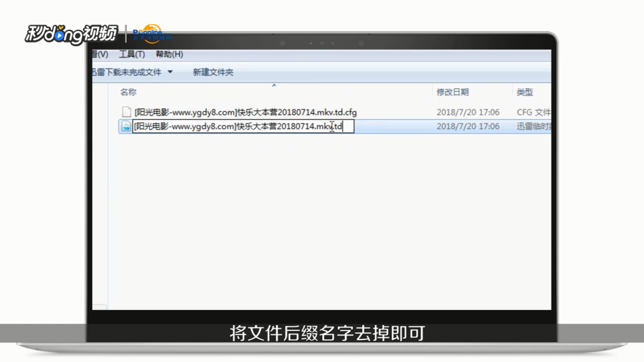Click the 新建文件夹 button
The width and height of the screenshot is (644, 362).
213,72
